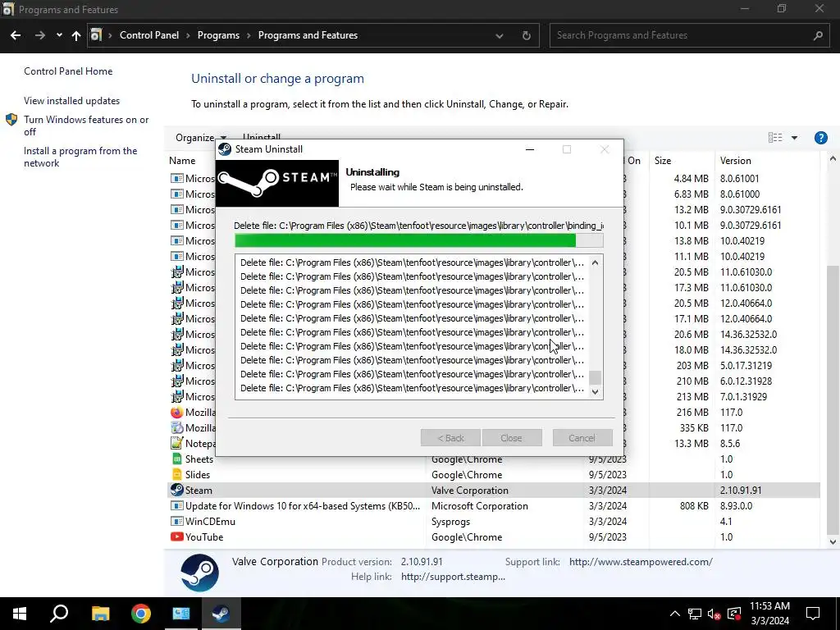The width and height of the screenshot is (840, 630).
Task: Sort by the Version column header
Action: [735, 161]
